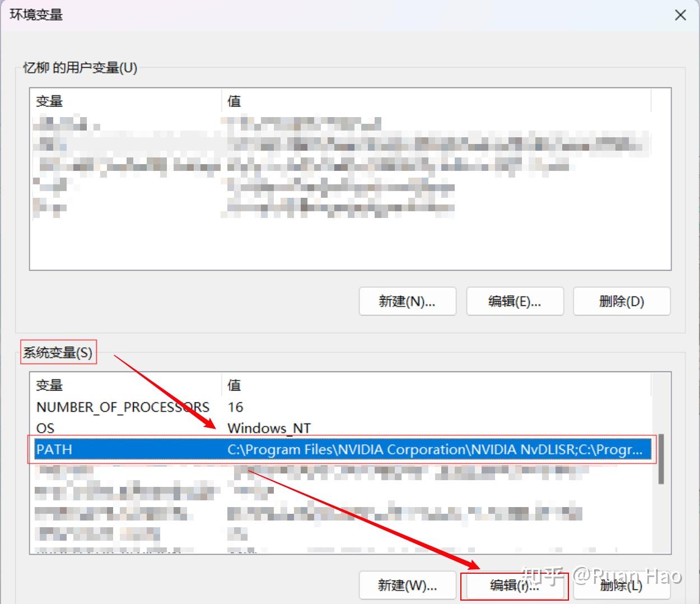Select the NUMBER_OF_PROCESSORS variable

[122, 407]
